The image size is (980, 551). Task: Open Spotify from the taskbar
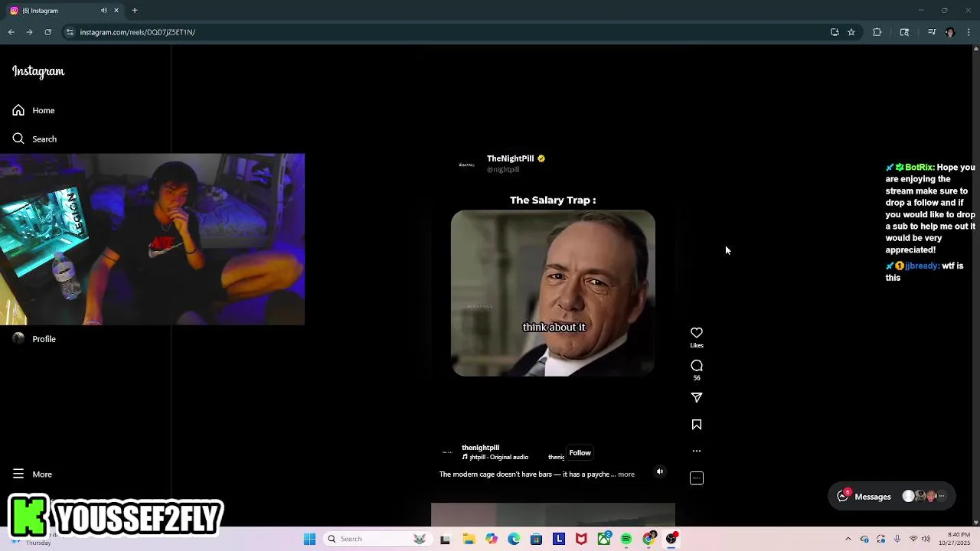click(626, 539)
